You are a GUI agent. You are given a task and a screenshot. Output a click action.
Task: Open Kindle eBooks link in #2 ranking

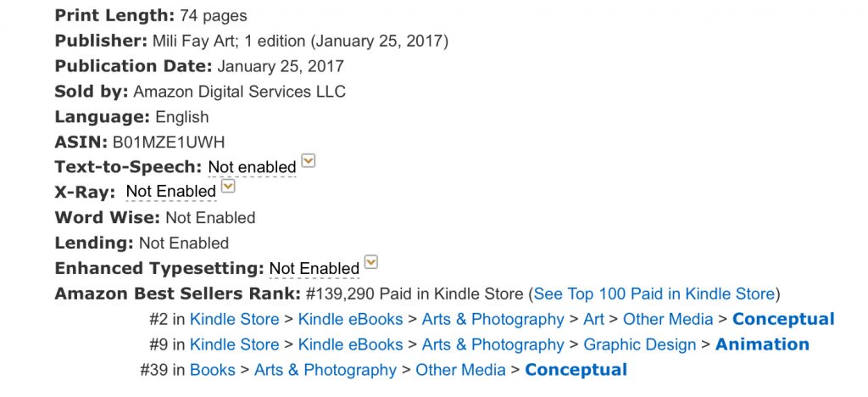point(350,320)
